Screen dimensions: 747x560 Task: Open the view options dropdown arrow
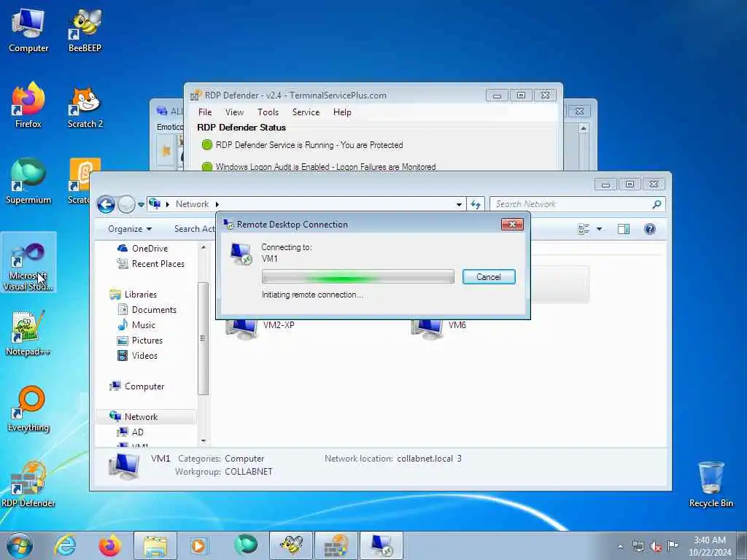[x=600, y=229]
